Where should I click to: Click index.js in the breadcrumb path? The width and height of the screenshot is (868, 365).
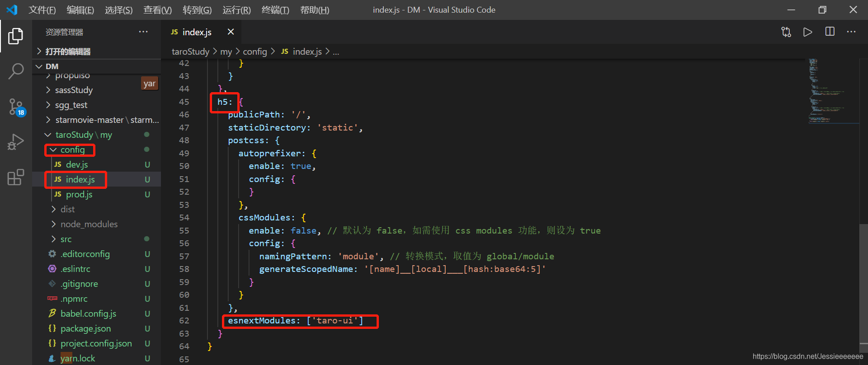click(x=307, y=51)
